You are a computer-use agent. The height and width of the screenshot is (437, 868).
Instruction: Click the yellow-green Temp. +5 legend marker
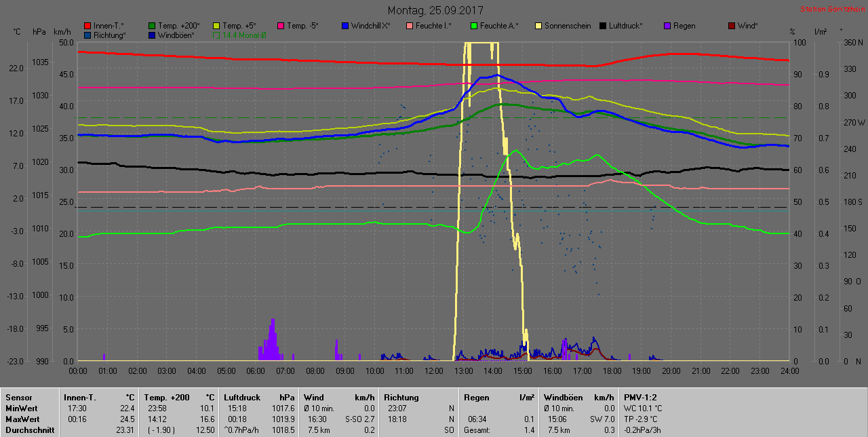tap(217, 26)
